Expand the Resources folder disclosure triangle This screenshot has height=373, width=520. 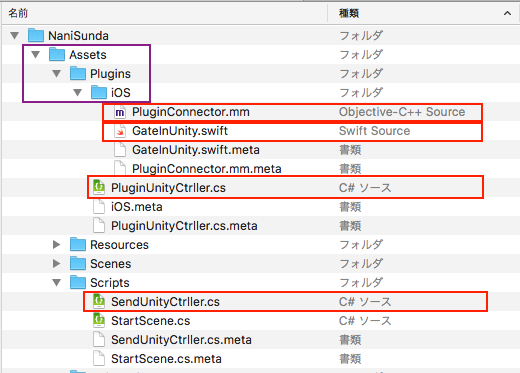pos(56,245)
